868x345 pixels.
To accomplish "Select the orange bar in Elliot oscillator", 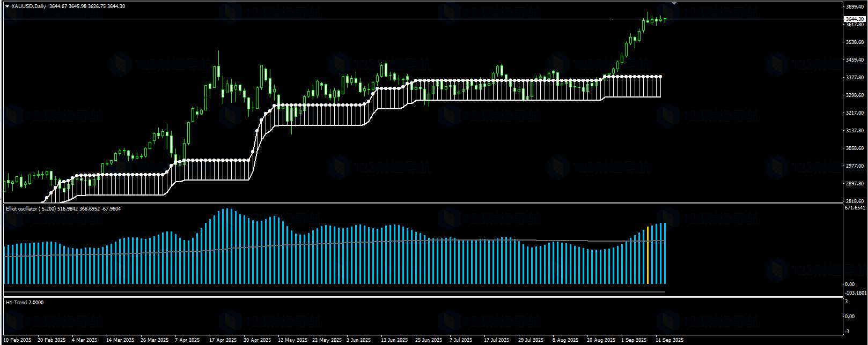I will [x=648, y=255].
